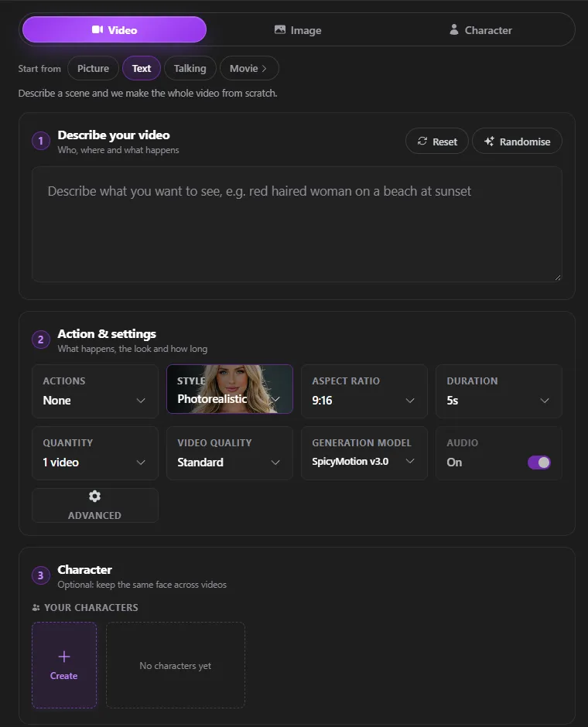This screenshot has width=588, height=727.
Task: Open the Quantity dropdown
Action: tap(95, 453)
